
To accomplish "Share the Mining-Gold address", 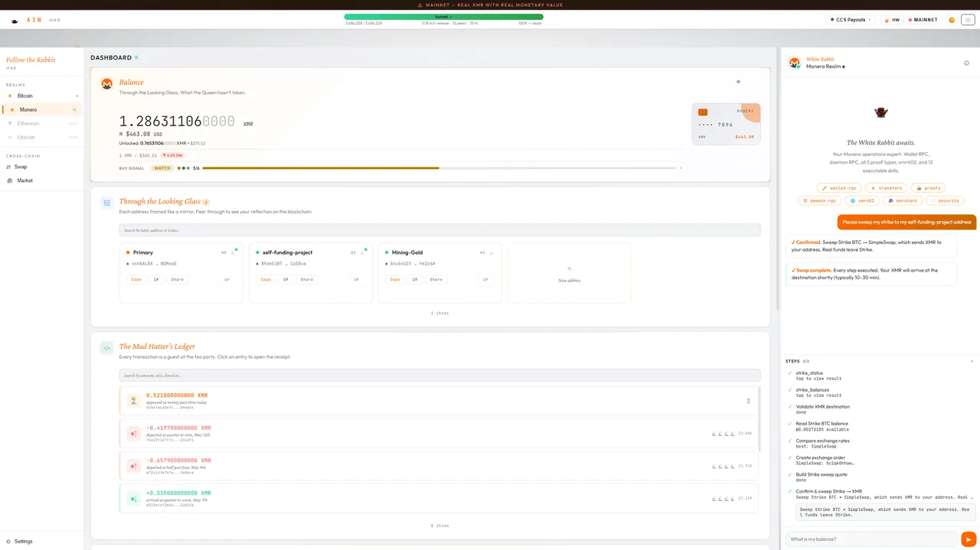I will pos(436,279).
